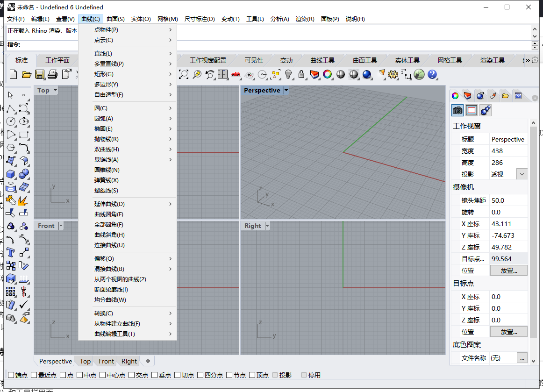Click the New file icon

pos(13,74)
